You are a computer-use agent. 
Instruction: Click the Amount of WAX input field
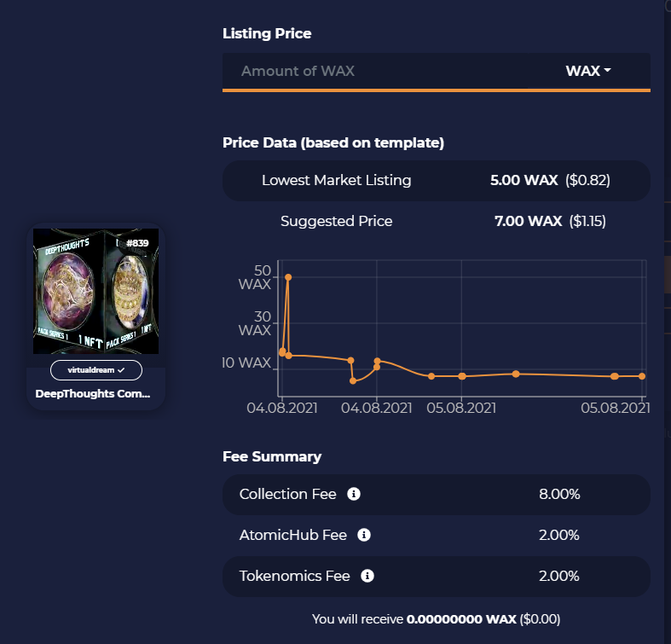click(x=374, y=71)
